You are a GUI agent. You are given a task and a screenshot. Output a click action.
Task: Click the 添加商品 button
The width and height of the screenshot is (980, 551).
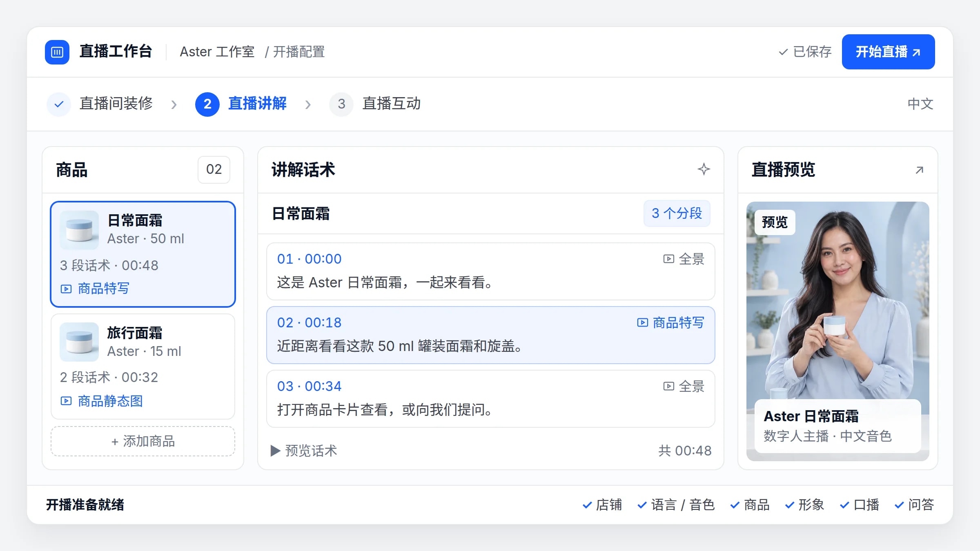click(143, 441)
